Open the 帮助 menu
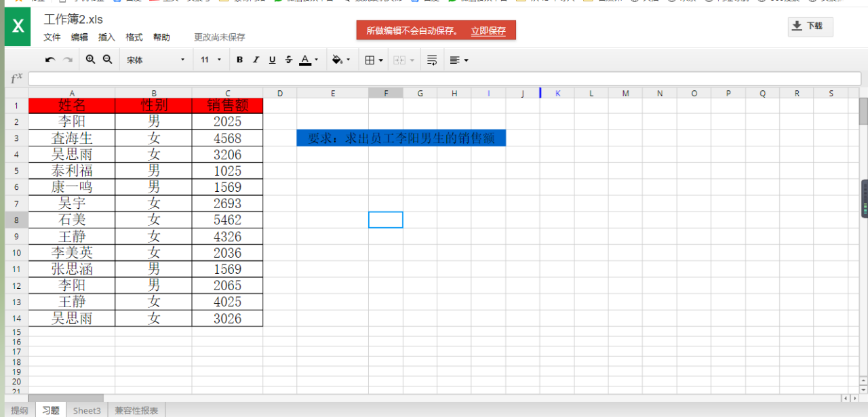 click(161, 37)
